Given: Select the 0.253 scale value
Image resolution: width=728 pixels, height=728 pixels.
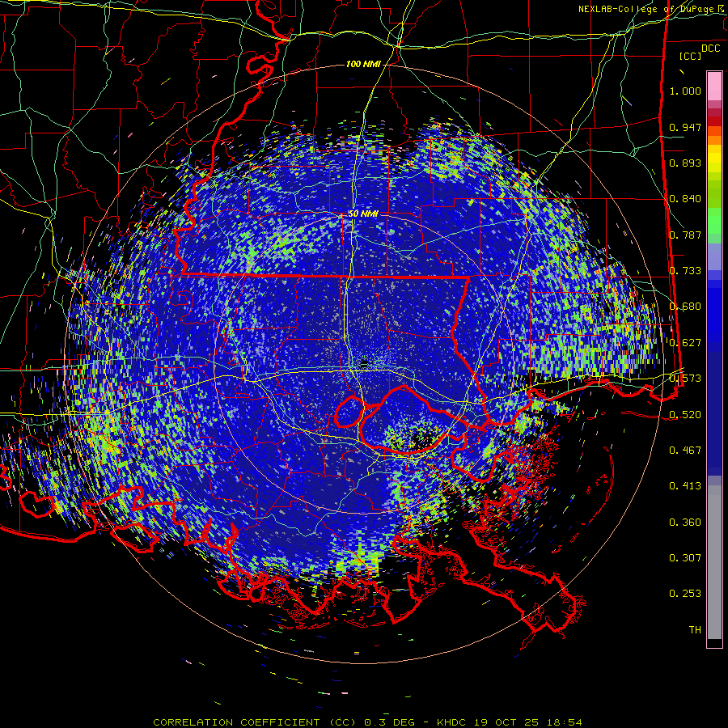Looking at the screenshot, I should tap(685, 594).
